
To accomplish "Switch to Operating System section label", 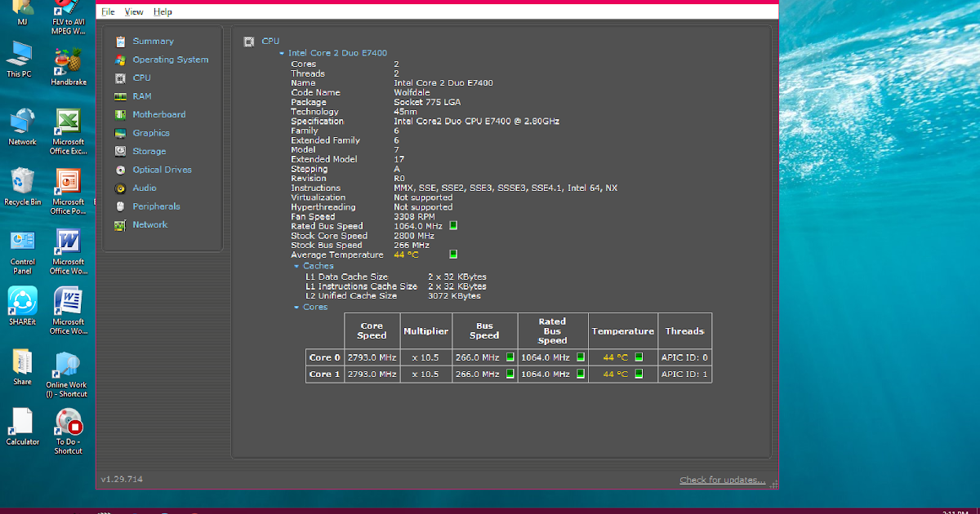I will tap(171, 60).
